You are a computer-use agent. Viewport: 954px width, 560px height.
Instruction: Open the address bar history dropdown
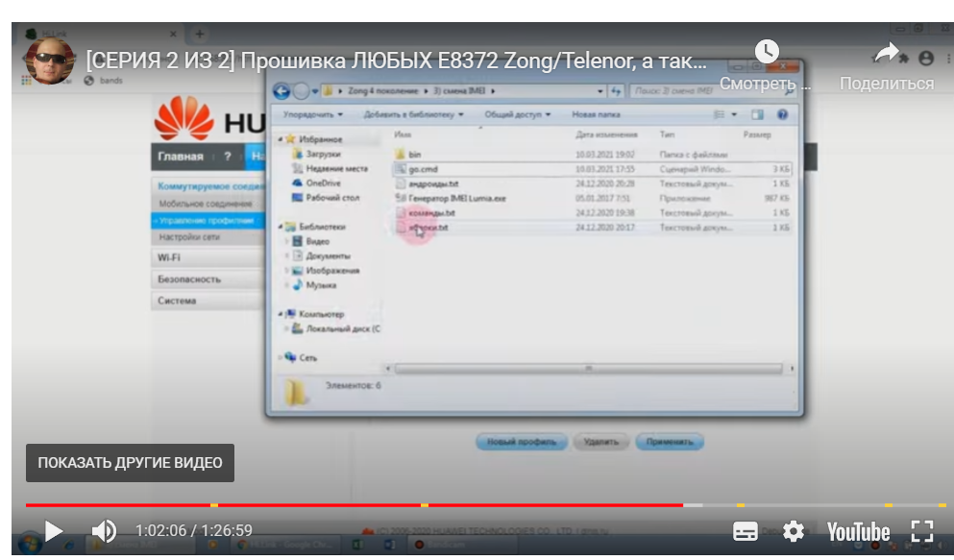(599, 90)
